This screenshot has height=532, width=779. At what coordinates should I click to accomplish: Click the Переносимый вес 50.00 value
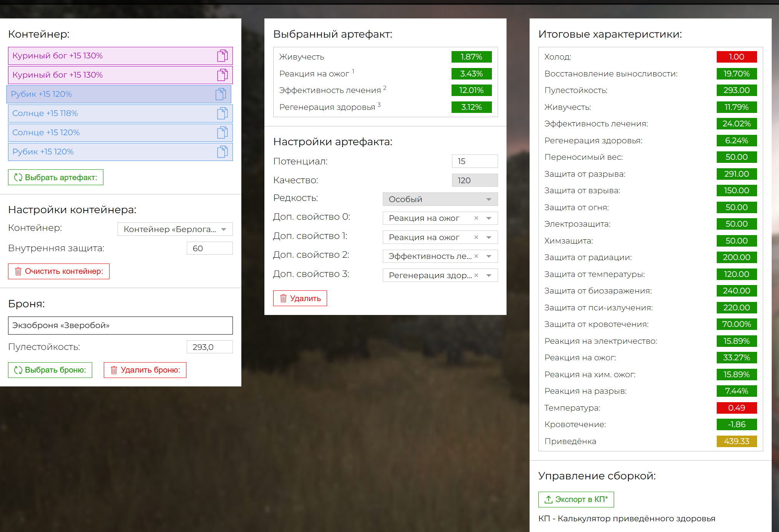tap(737, 157)
